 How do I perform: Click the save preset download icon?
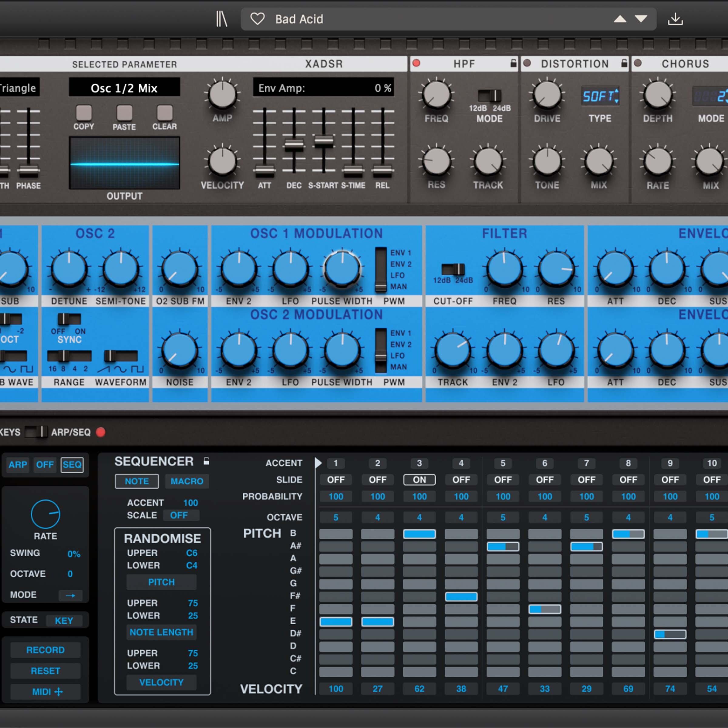click(x=675, y=19)
